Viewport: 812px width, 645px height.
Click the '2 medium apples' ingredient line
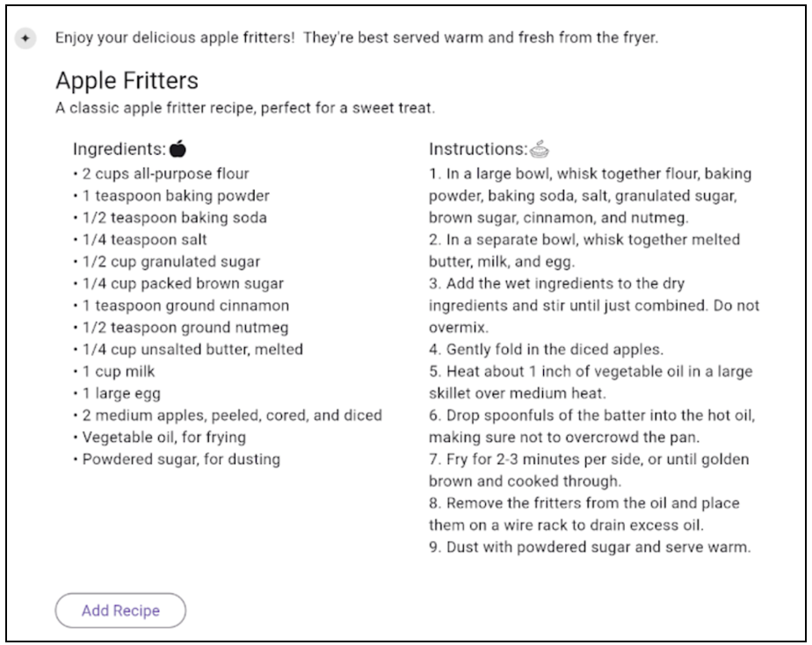[x=232, y=415]
